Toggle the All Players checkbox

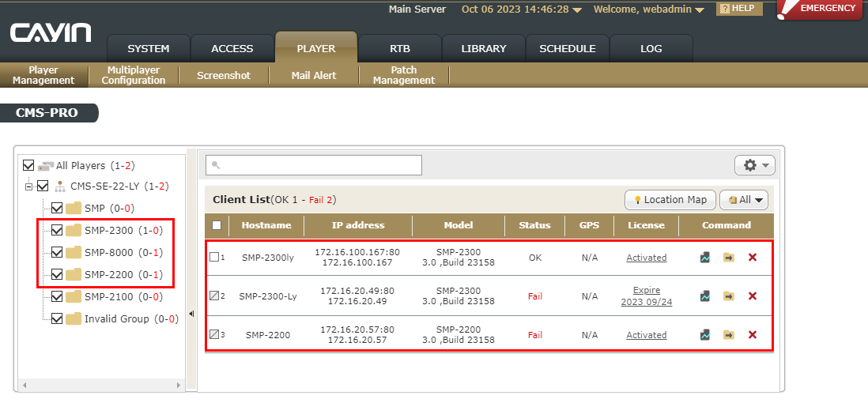pos(28,165)
